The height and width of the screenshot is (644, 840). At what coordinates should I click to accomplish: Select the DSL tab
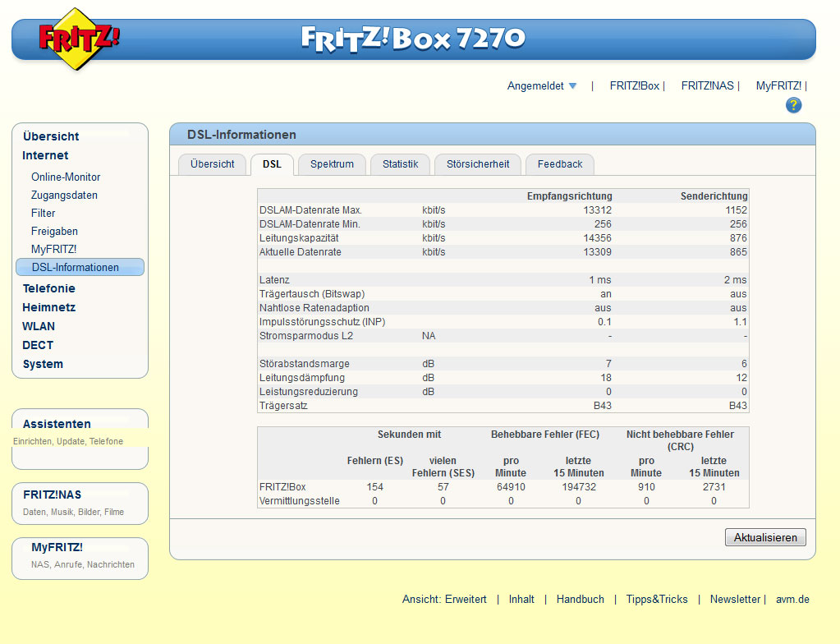(x=272, y=164)
